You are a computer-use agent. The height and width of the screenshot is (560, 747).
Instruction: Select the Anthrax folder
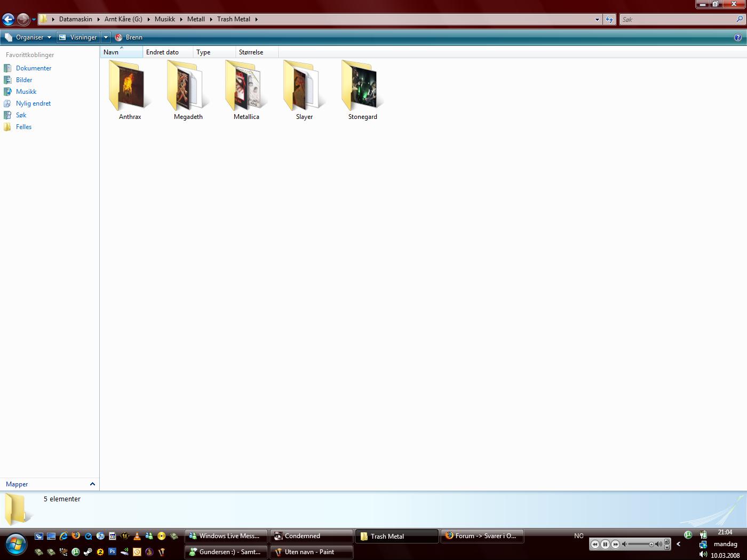click(x=130, y=90)
